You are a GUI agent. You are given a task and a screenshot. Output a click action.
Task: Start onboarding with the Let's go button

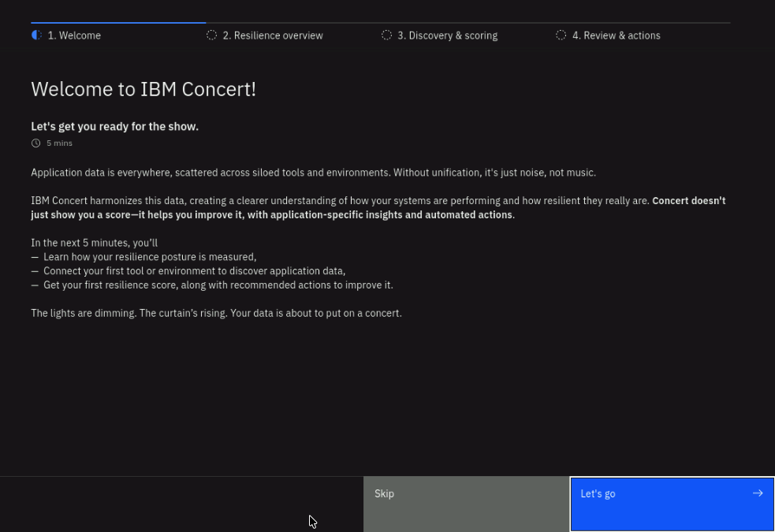coord(672,503)
